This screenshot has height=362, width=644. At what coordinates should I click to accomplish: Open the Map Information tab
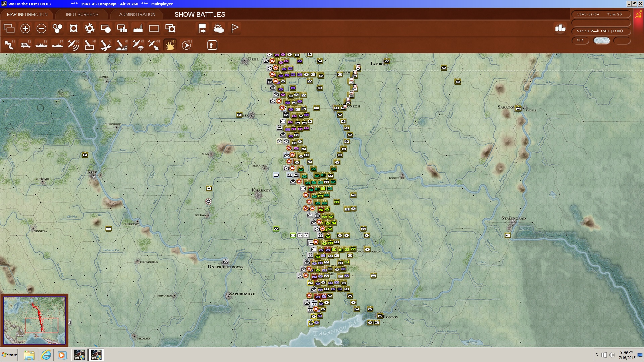27,14
